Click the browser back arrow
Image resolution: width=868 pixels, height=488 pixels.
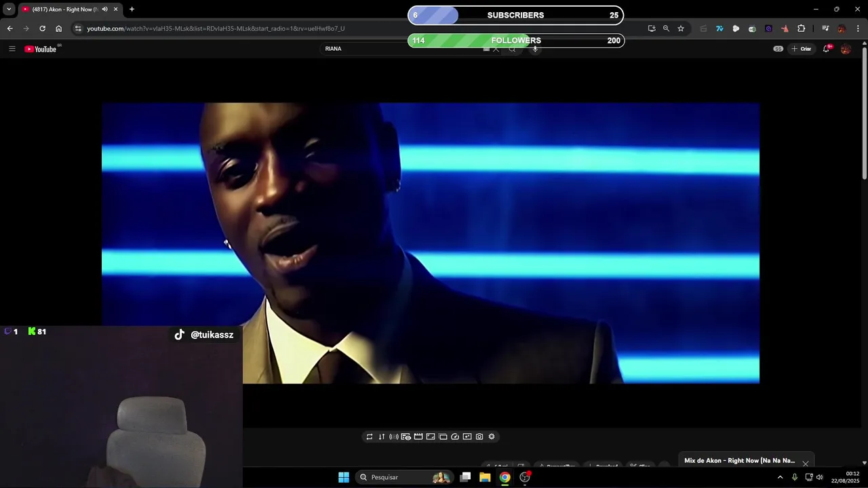click(9, 28)
